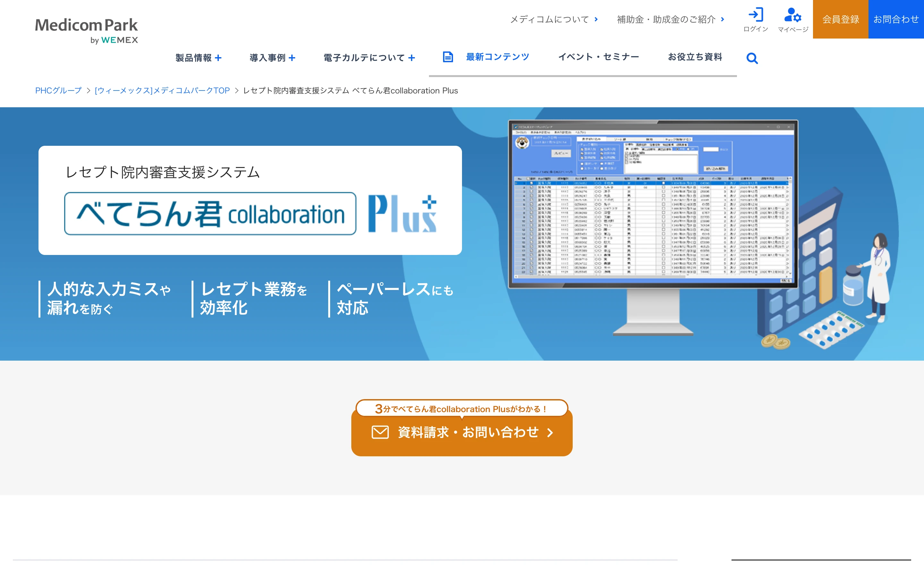This screenshot has width=924, height=578.
Task: Click the 会員登録 orange button
Action: pyautogui.click(x=840, y=19)
